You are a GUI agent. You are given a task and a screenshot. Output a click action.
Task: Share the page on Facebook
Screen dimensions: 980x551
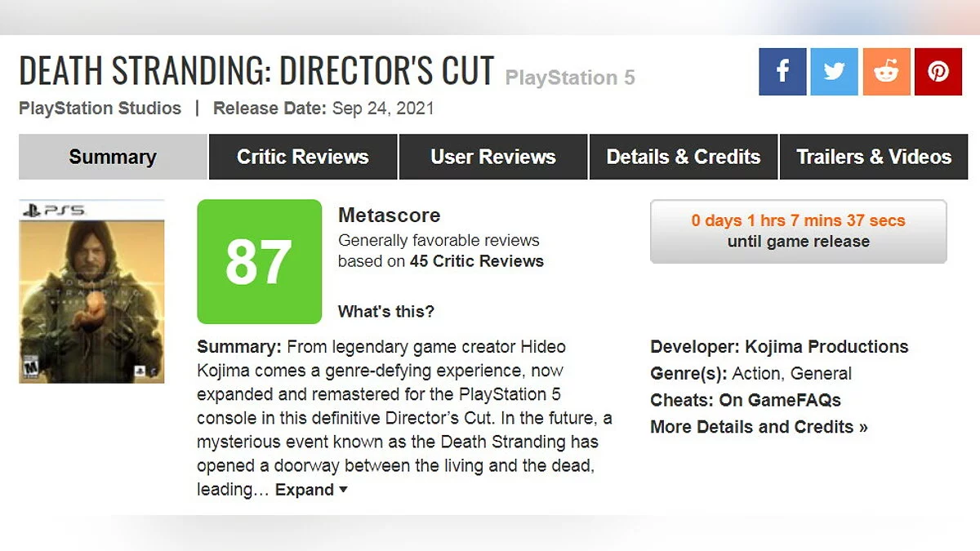(x=782, y=72)
